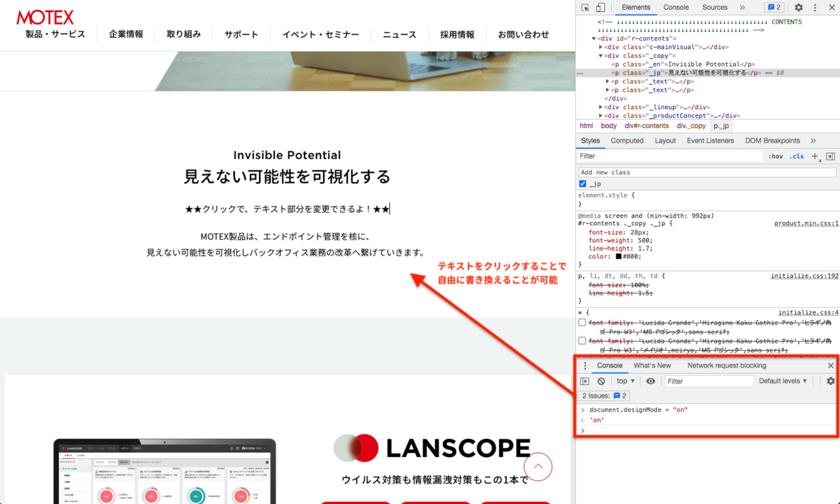The width and height of the screenshot is (840, 504).
Task: Focus the console Filter field
Action: click(709, 381)
